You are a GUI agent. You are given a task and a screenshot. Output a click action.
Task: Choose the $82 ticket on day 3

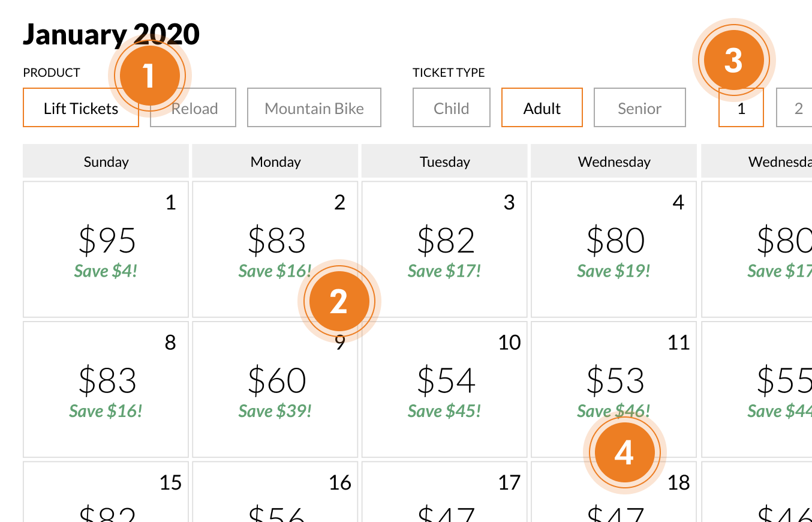(444, 249)
